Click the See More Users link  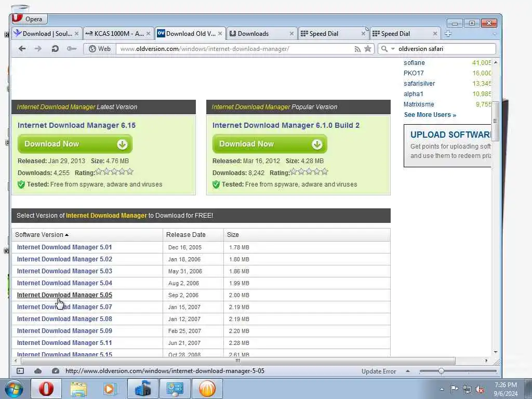[x=430, y=115]
